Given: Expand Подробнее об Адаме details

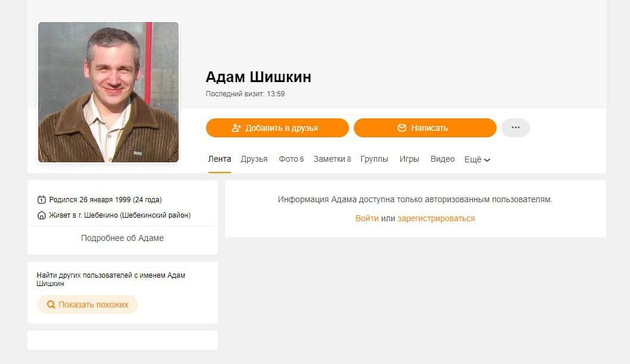Looking at the screenshot, I should pos(123,238).
